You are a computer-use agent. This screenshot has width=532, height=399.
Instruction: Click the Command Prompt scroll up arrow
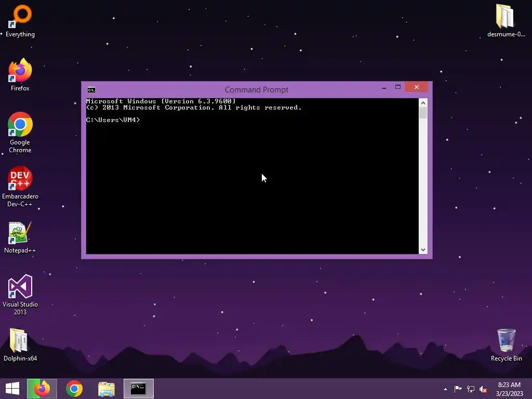(x=423, y=103)
